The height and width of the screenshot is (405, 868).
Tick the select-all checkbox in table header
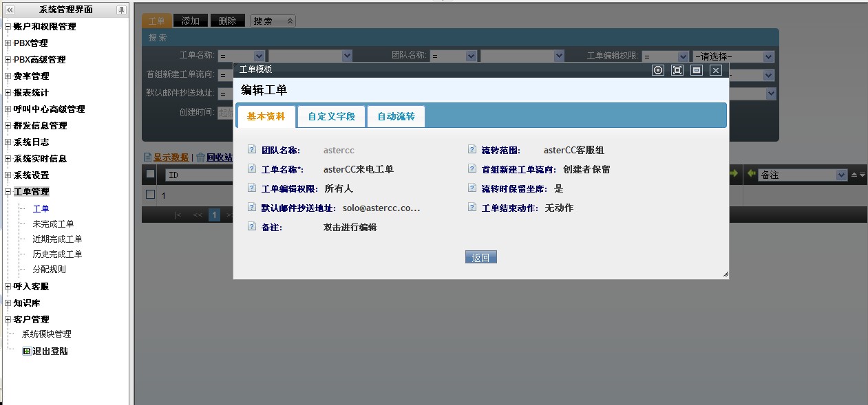coord(150,175)
